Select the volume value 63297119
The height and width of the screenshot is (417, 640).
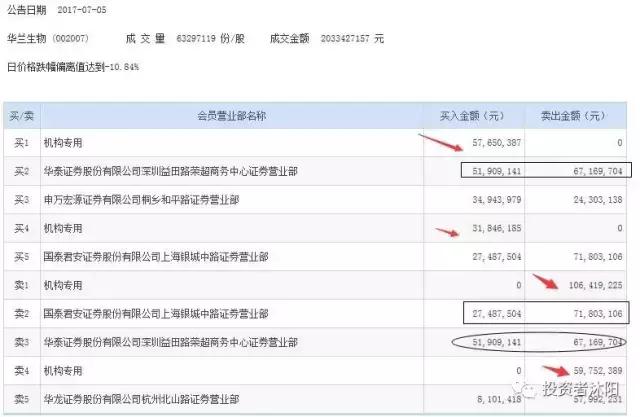[196, 39]
